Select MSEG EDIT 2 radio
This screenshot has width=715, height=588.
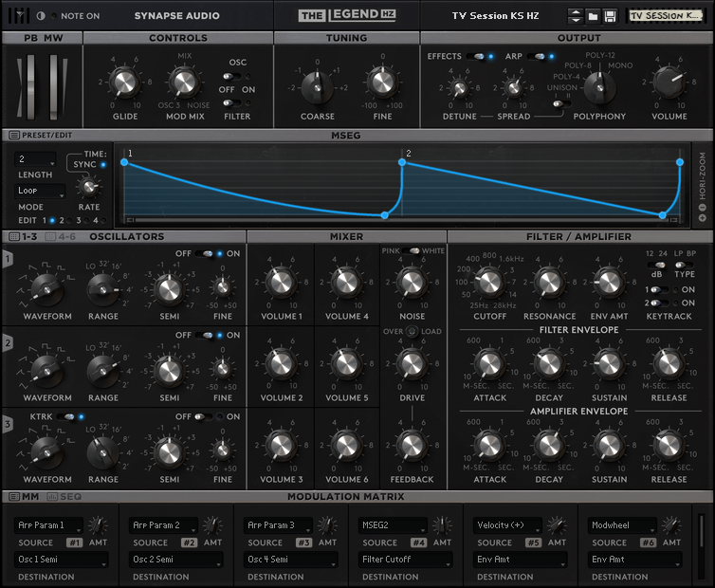pyautogui.click(x=69, y=221)
